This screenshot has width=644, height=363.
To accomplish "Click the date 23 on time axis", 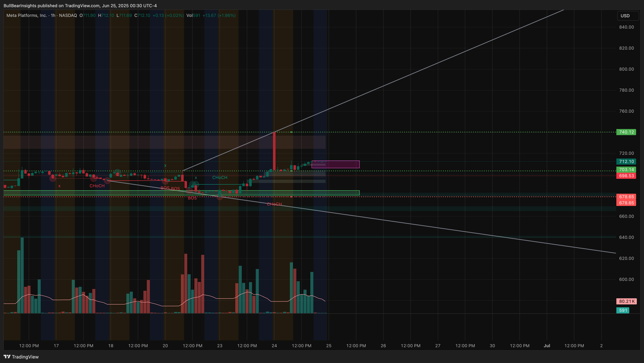I will click(220, 345).
